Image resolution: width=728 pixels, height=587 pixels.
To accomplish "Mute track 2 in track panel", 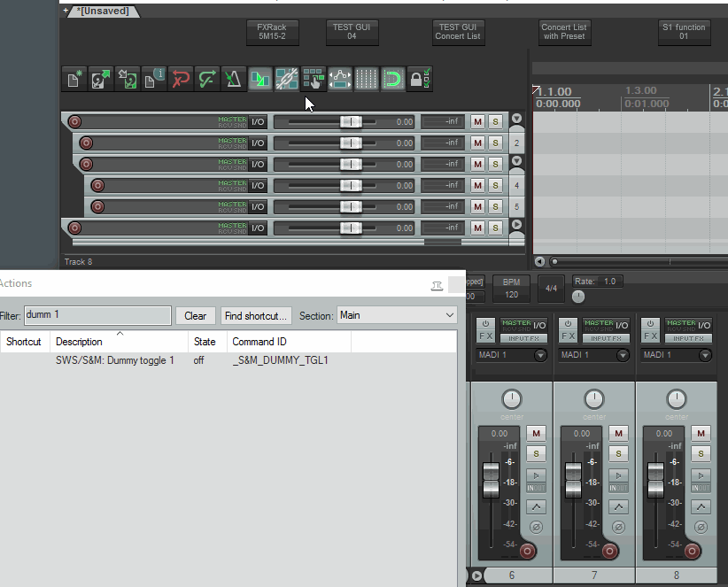I will pos(477,143).
